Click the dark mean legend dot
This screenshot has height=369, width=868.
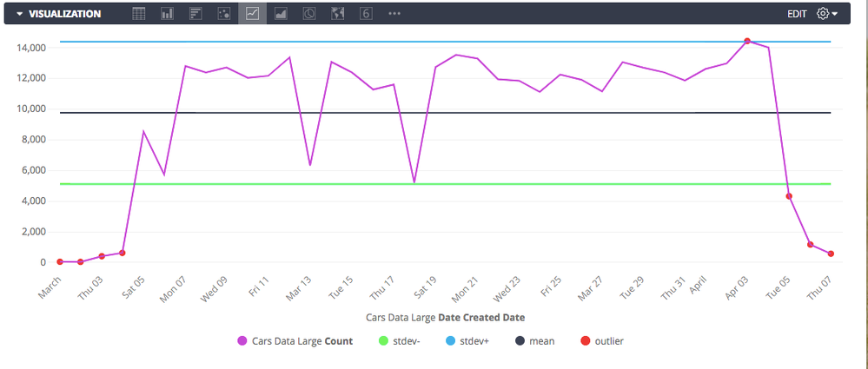(520, 341)
